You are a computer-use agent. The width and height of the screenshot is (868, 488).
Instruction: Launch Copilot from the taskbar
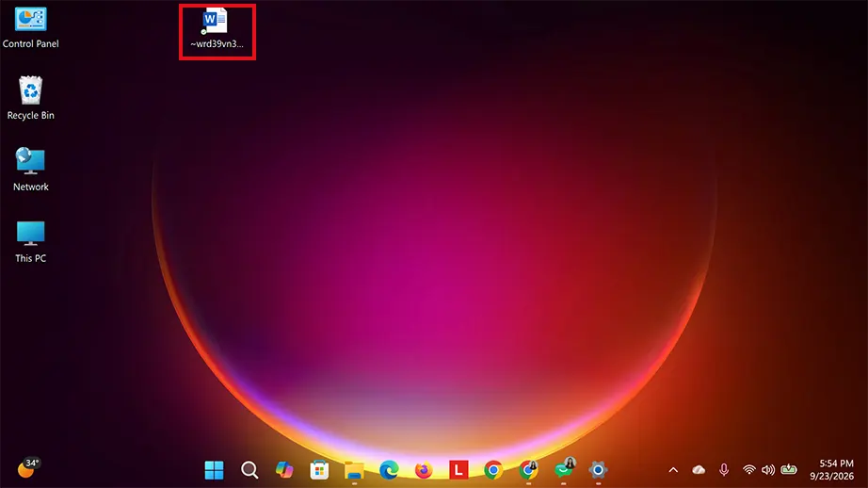[284, 470]
